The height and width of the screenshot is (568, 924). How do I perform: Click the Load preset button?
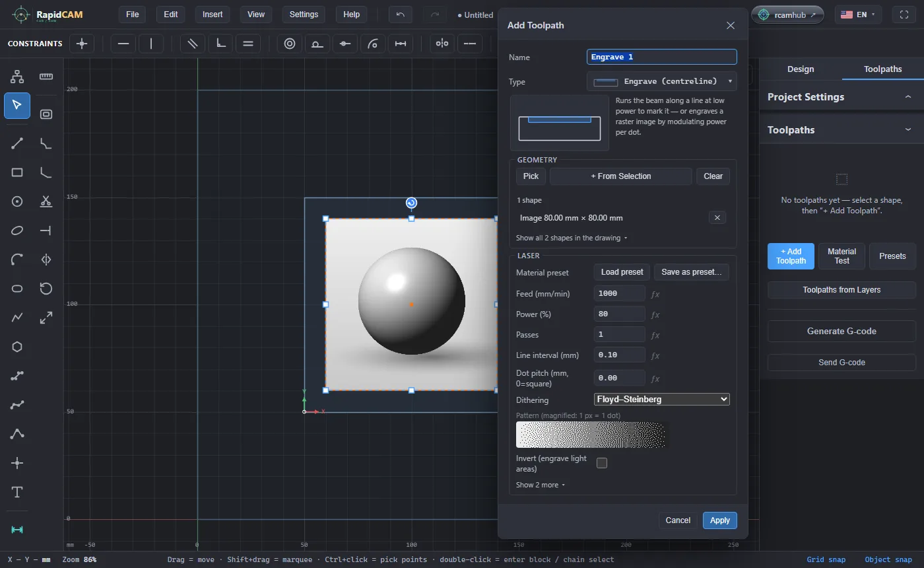622,272
